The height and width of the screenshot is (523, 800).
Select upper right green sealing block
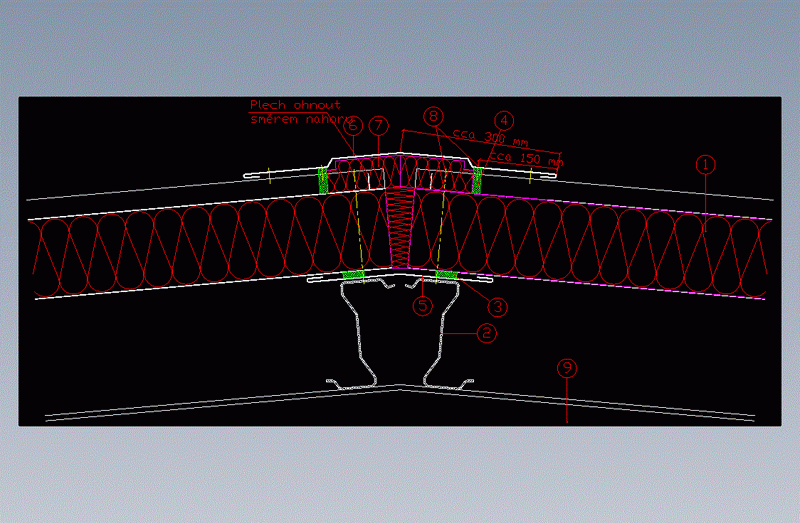tap(477, 179)
